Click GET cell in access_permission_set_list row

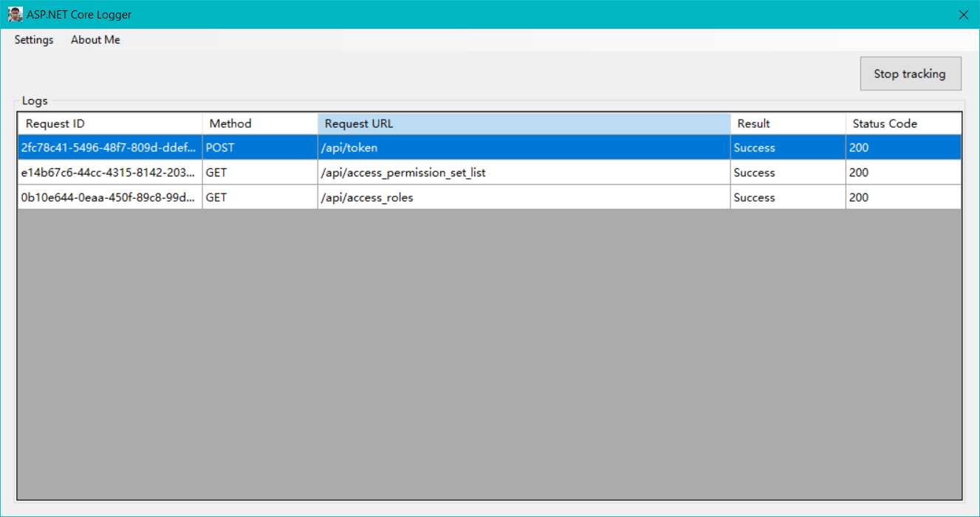click(x=260, y=173)
